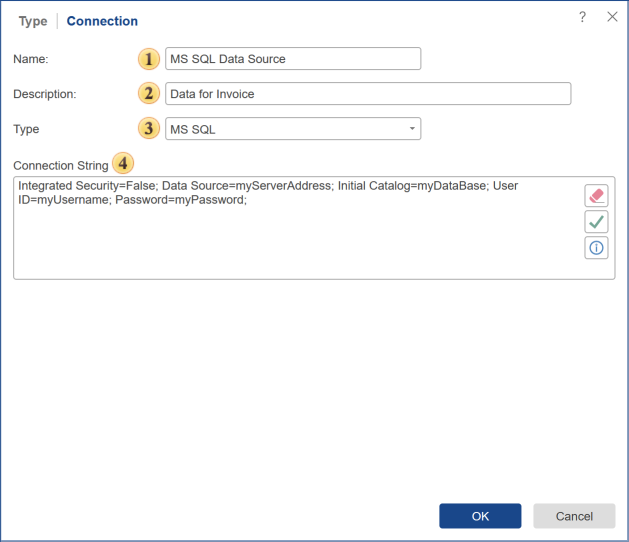Click the yellow number 3 callout badge
The width and height of the screenshot is (629, 542).
[149, 129]
